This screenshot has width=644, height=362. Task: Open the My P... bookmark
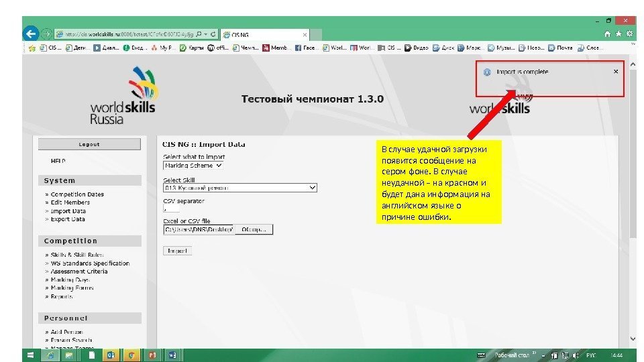point(163,48)
